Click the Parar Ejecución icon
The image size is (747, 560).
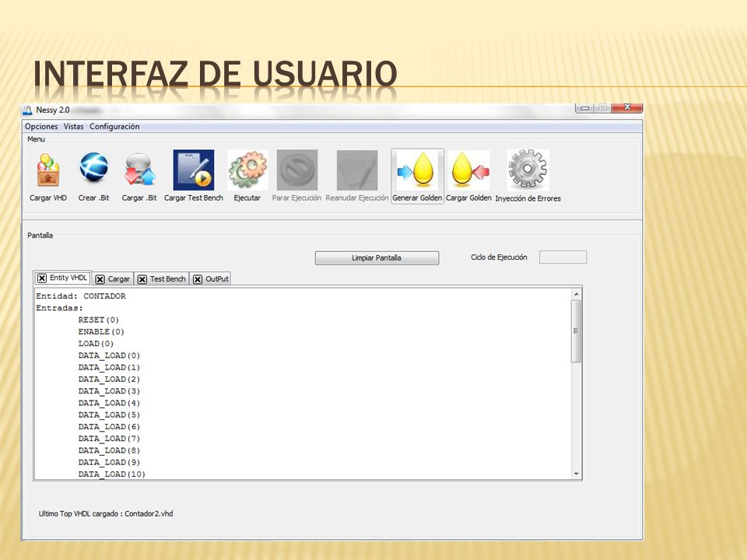pos(296,170)
